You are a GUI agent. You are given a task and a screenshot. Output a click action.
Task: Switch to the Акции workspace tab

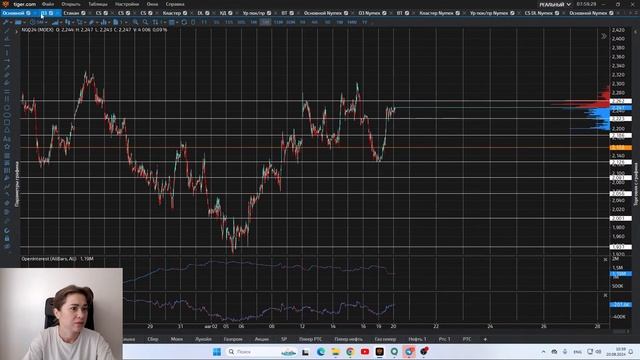point(262,339)
